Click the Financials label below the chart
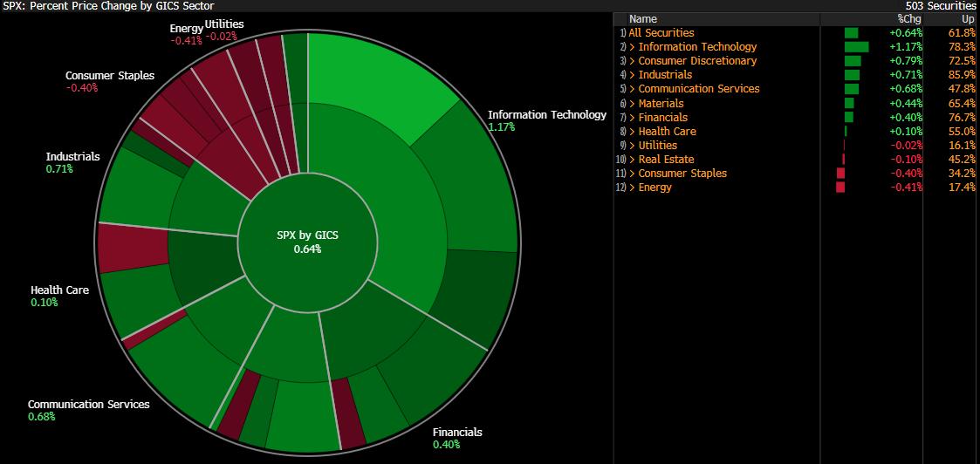The image size is (980, 464). [x=457, y=433]
